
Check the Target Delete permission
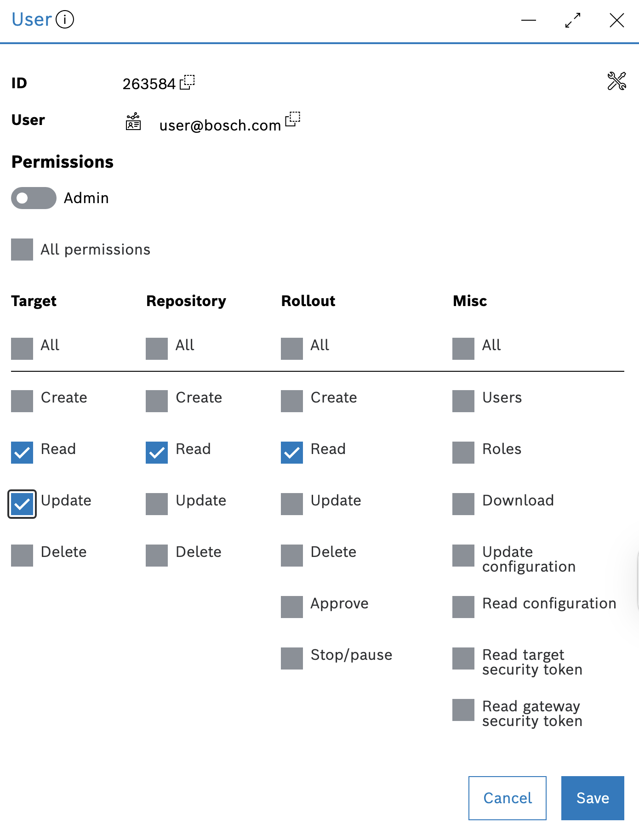pos(22,556)
